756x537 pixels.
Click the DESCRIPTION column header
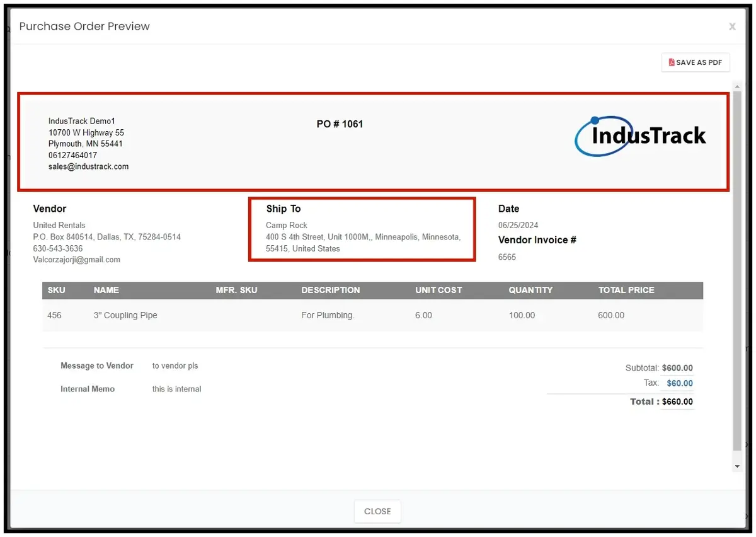click(x=331, y=290)
